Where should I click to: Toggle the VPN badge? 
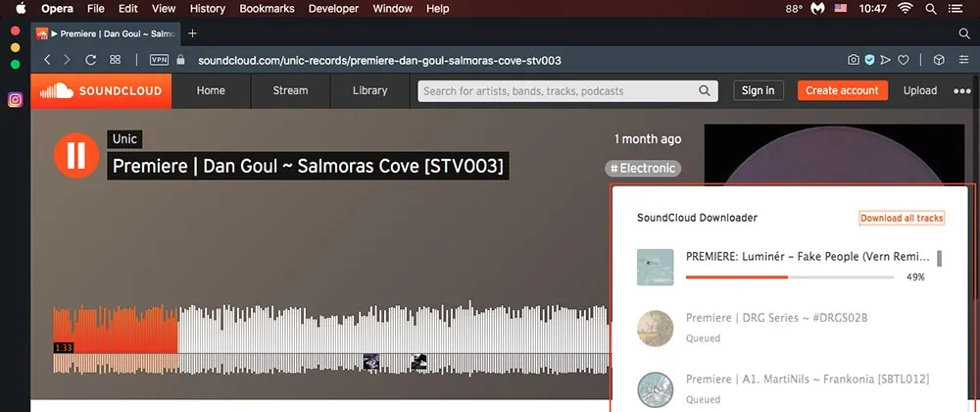click(x=159, y=60)
